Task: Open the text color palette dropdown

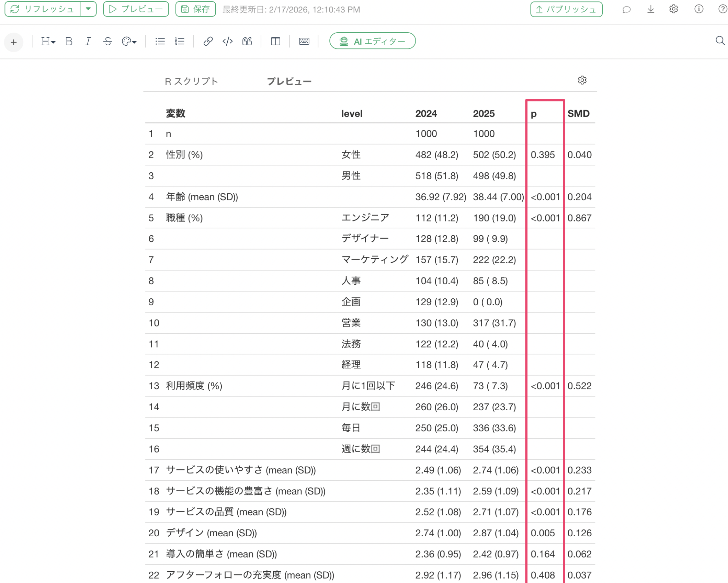Action: 129,42
